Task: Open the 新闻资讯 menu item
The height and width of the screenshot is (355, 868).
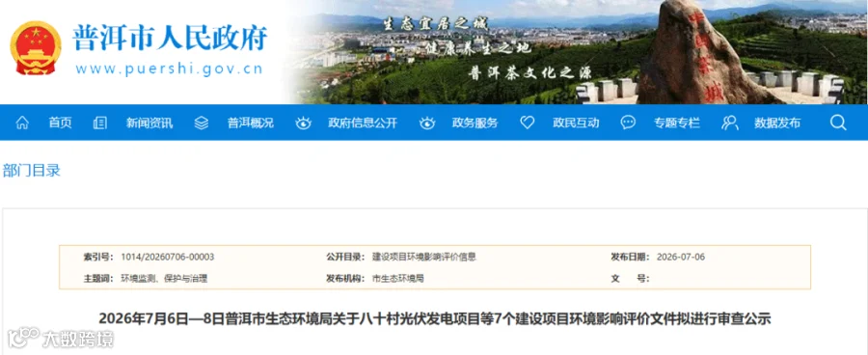Action: click(x=149, y=123)
